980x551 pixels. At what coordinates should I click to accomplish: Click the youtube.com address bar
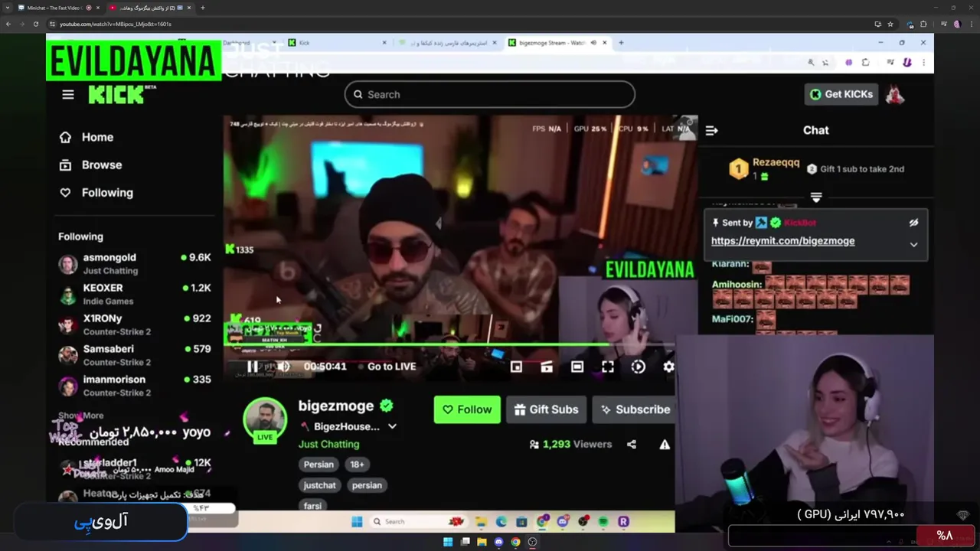tap(459, 24)
